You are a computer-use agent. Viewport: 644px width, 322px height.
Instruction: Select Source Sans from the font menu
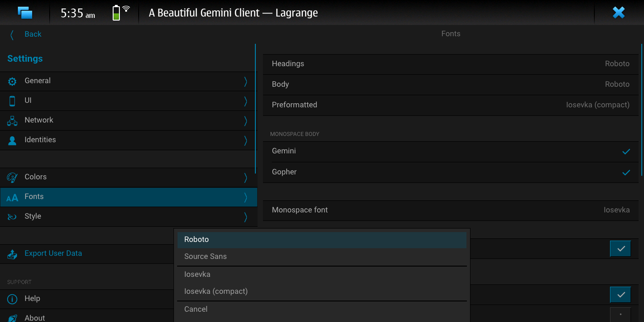(205, 257)
